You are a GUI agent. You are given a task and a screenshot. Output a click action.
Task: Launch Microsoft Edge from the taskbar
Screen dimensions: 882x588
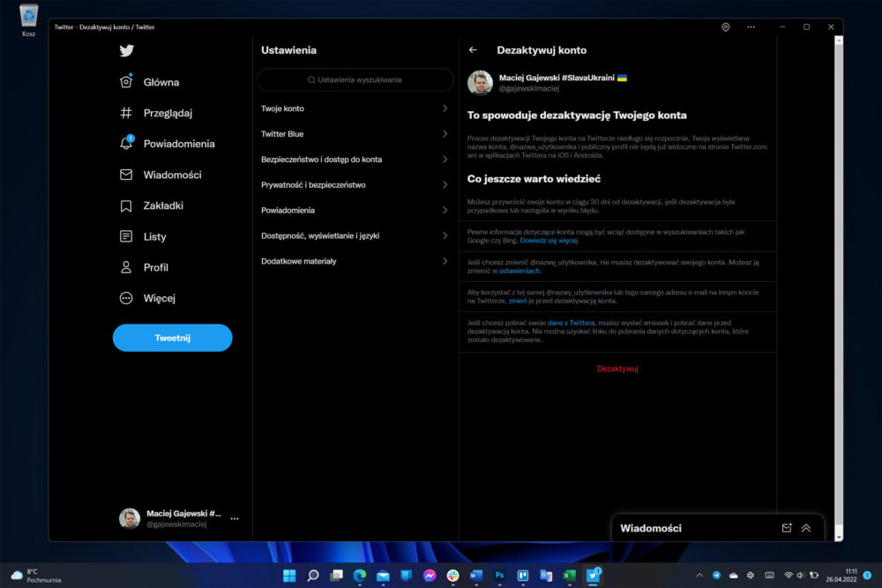coord(360,575)
